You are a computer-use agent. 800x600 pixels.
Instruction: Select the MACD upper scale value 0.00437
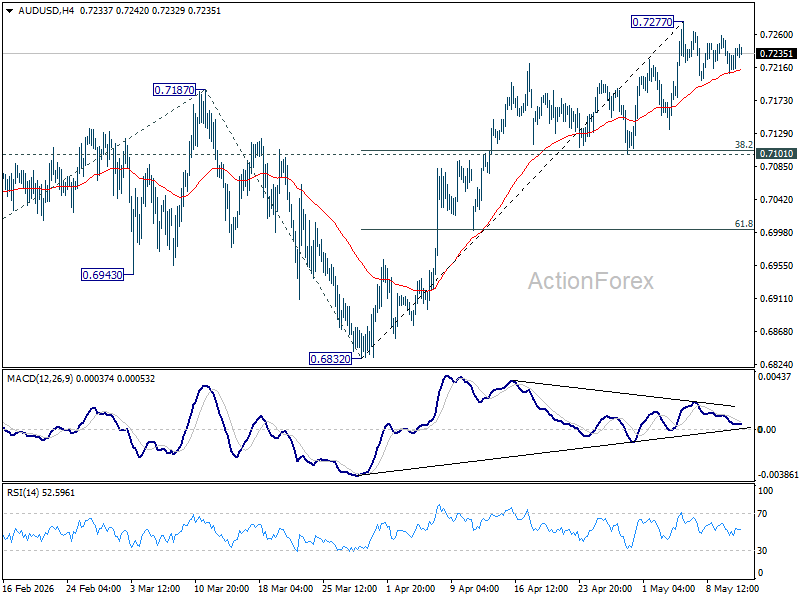tap(774, 377)
